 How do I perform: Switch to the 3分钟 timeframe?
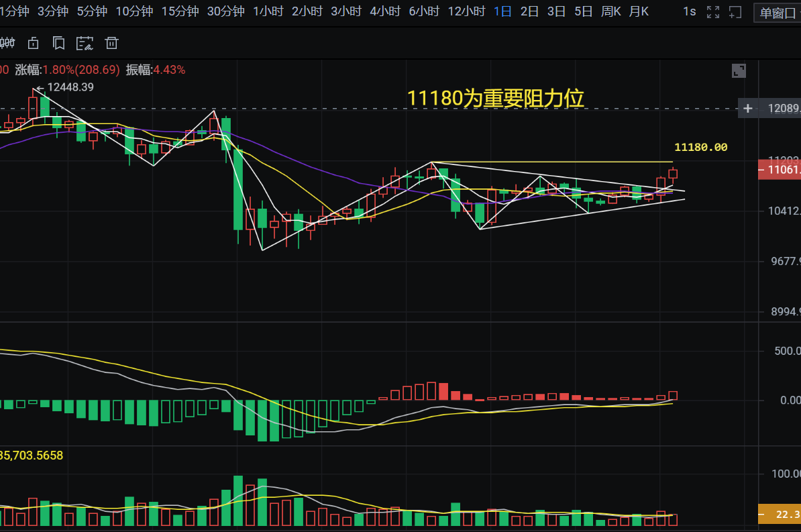[x=52, y=11]
